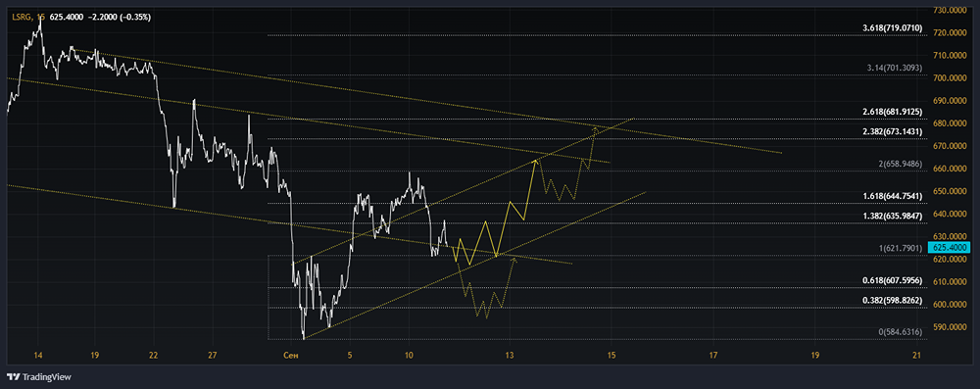Click the Сен month label on time axis
The height and width of the screenshot is (389, 980).
(x=291, y=356)
